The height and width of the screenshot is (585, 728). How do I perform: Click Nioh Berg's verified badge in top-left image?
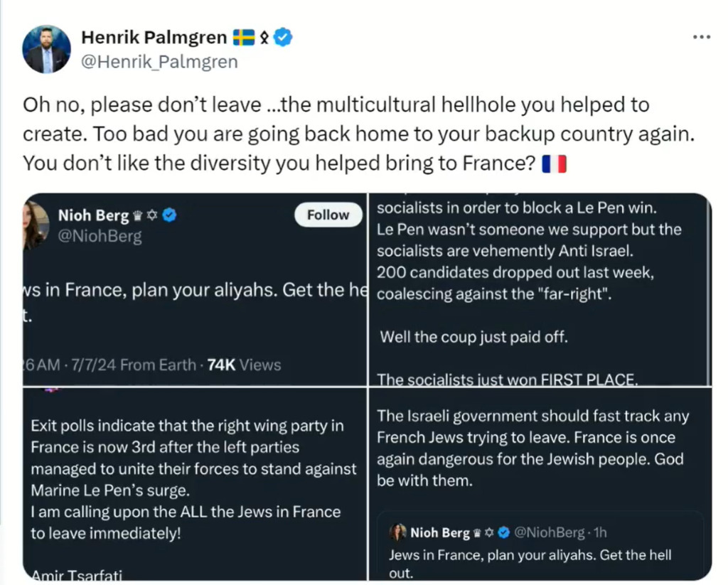[x=169, y=215]
